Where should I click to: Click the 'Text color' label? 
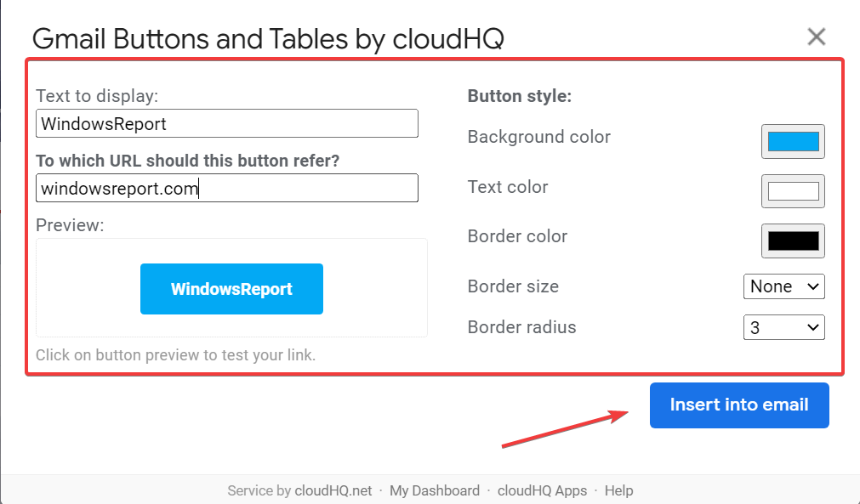[507, 187]
